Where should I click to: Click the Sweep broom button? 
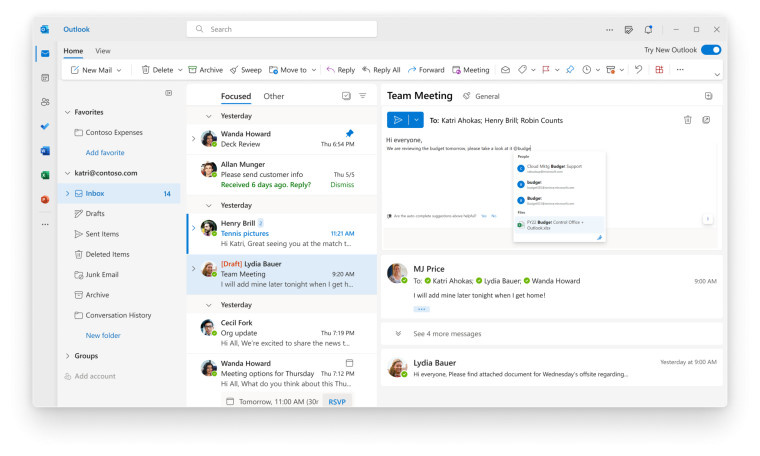point(246,70)
